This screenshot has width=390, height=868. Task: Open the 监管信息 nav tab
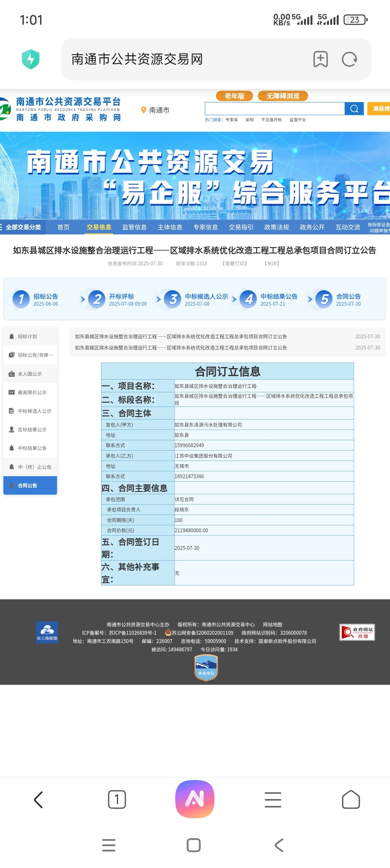coord(135,227)
